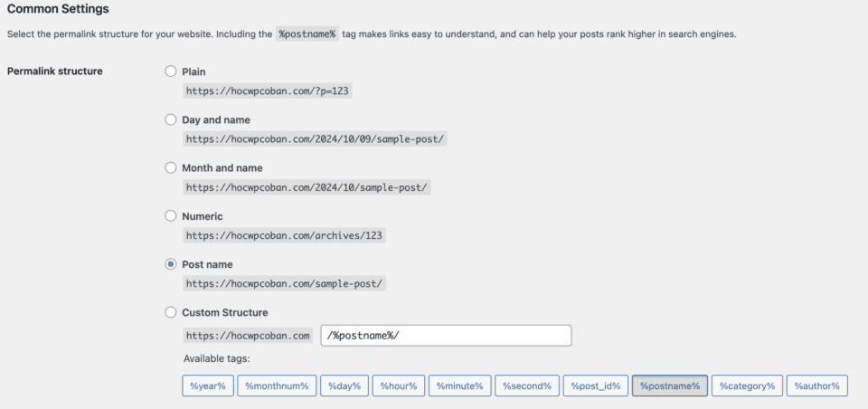Screen dimensions: 868x409
Task: Insert the %post_id% tag
Action: pos(595,385)
